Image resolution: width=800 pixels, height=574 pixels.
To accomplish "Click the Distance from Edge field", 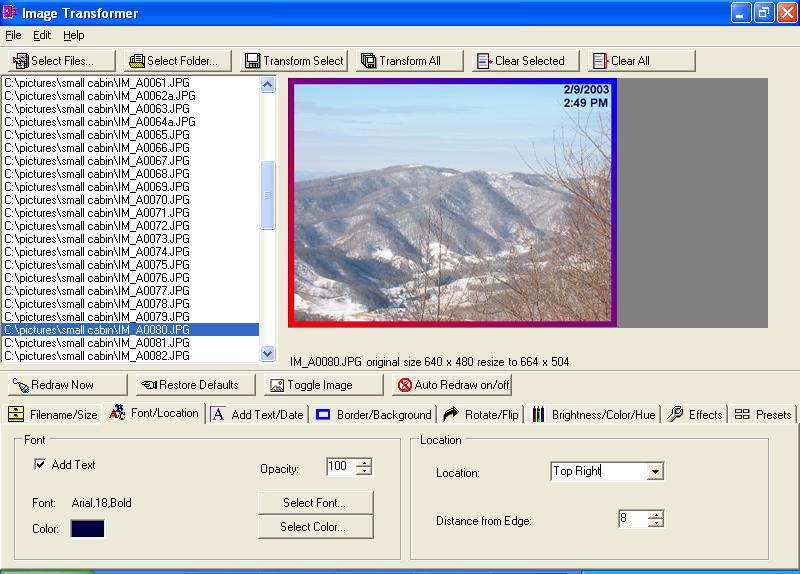I will (x=633, y=519).
